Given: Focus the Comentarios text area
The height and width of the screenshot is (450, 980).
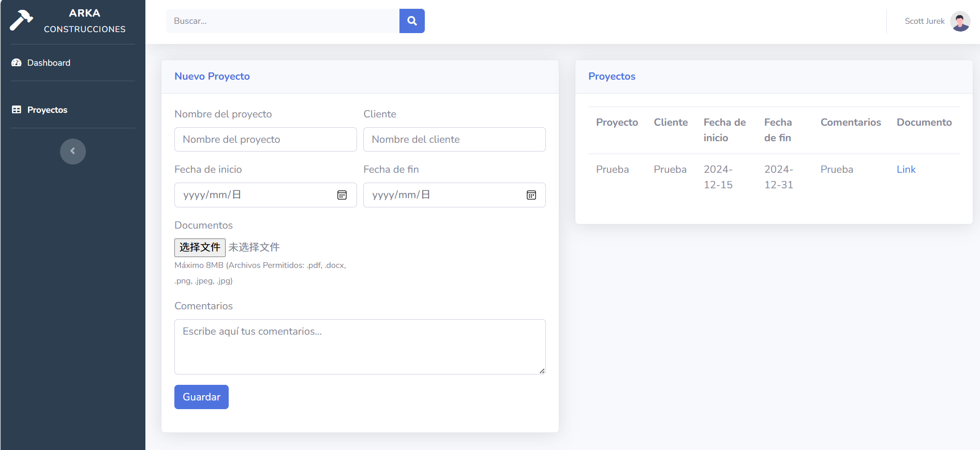Looking at the screenshot, I should pos(360,347).
